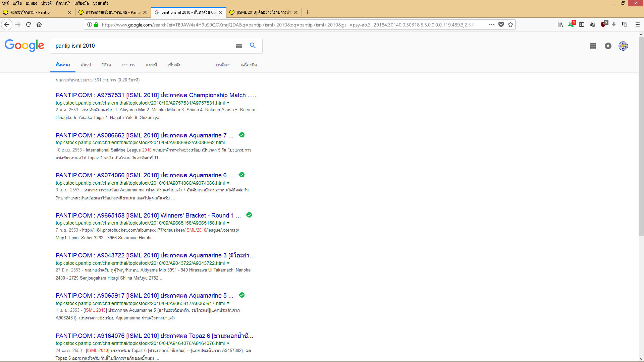
Task: Open Google notifications bell
Action: 608,46
